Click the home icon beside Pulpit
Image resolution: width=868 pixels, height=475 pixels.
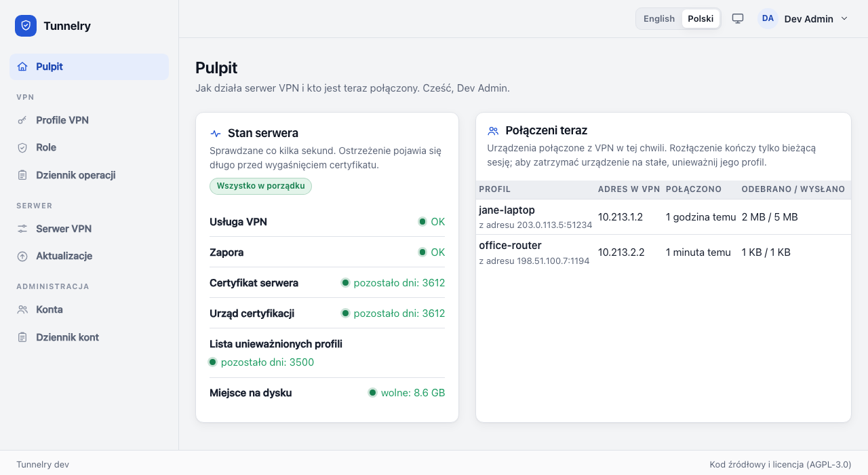pos(22,66)
